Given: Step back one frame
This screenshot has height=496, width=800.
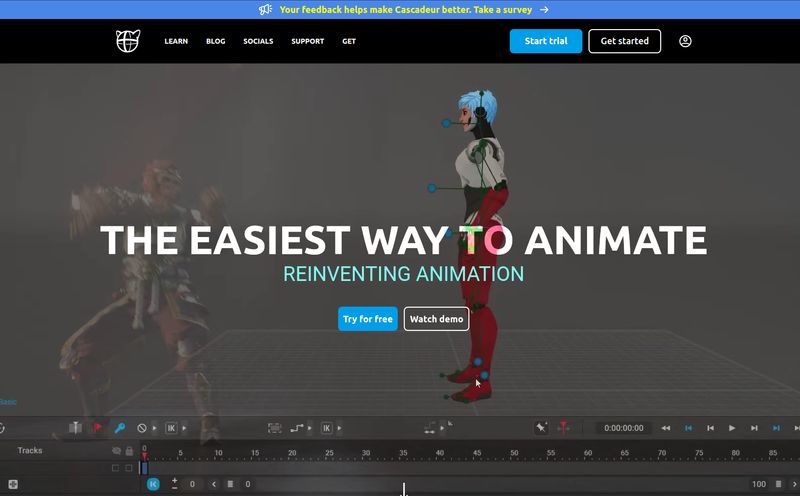Looking at the screenshot, I should tap(710, 428).
